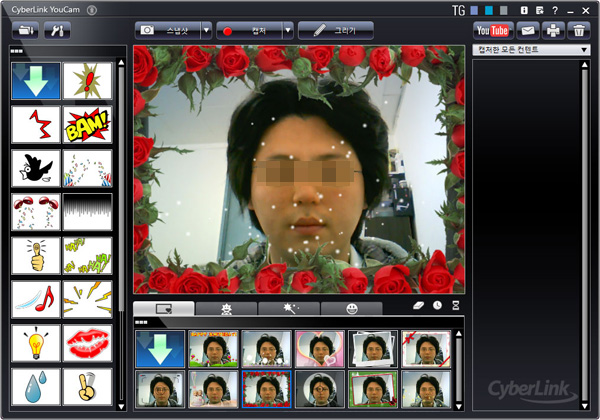Apply the red music note effect

click(36, 300)
